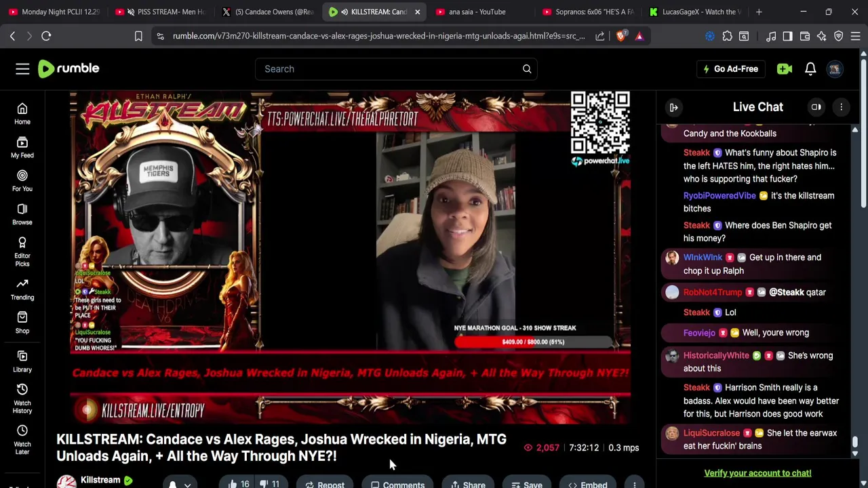The height and width of the screenshot is (488, 868).
Task: Click the Go Ad-Free button
Action: pos(730,68)
